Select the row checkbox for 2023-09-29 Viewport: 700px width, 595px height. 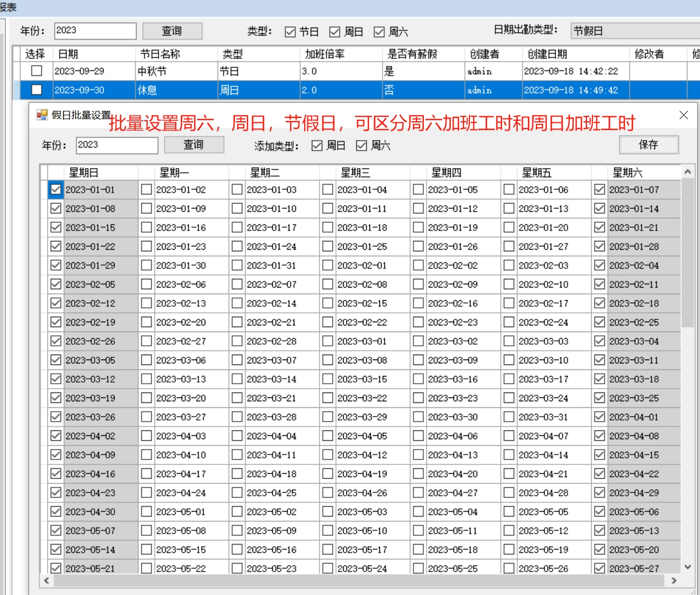[37, 71]
